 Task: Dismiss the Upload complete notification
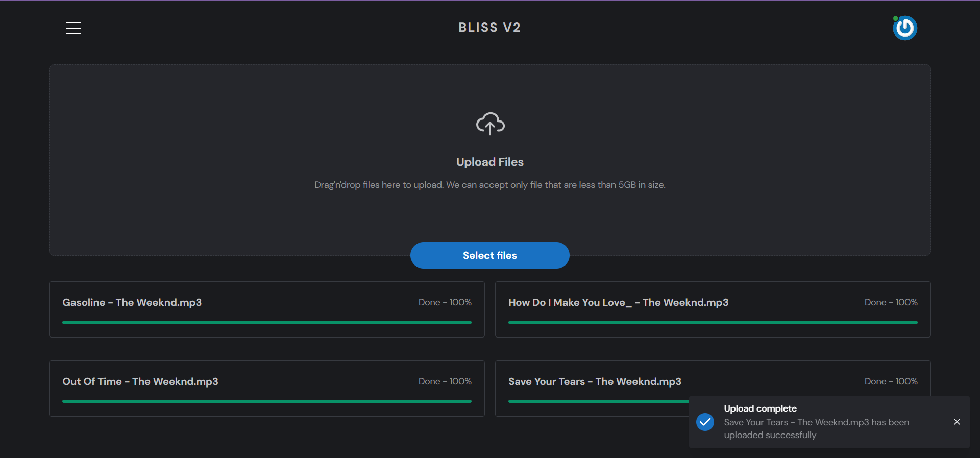pyautogui.click(x=957, y=422)
